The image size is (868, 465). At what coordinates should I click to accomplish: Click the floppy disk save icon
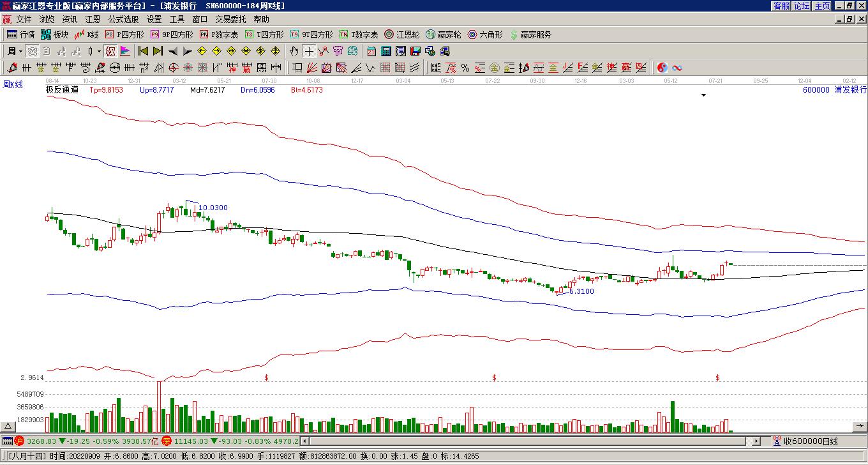click(415, 51)
